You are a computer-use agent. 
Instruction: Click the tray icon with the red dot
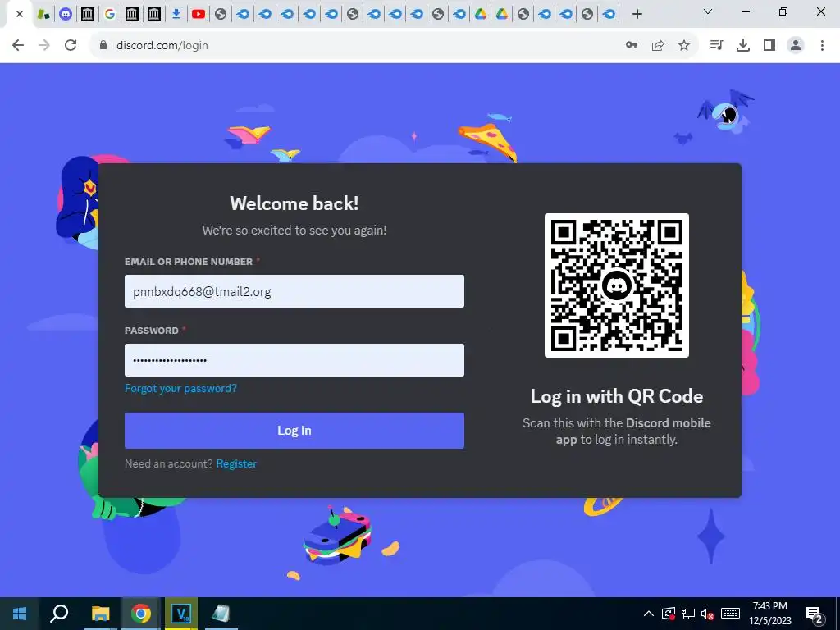pyautogui.click(x=668, y=614)
